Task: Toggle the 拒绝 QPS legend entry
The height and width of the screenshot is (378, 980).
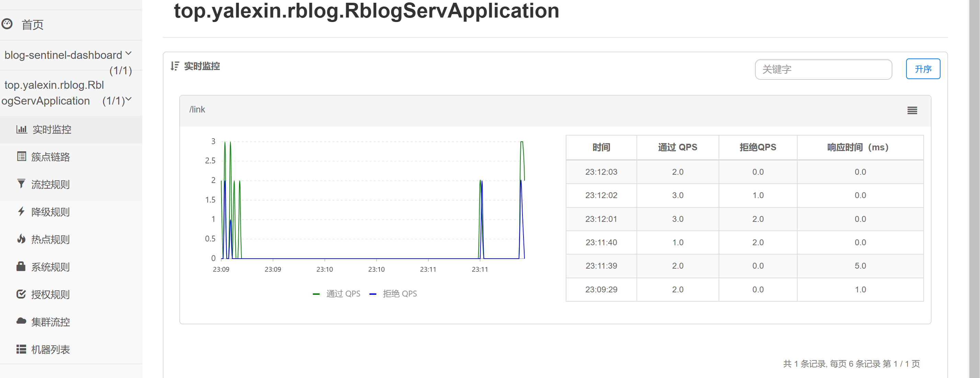Action: (x=393, y=294)
